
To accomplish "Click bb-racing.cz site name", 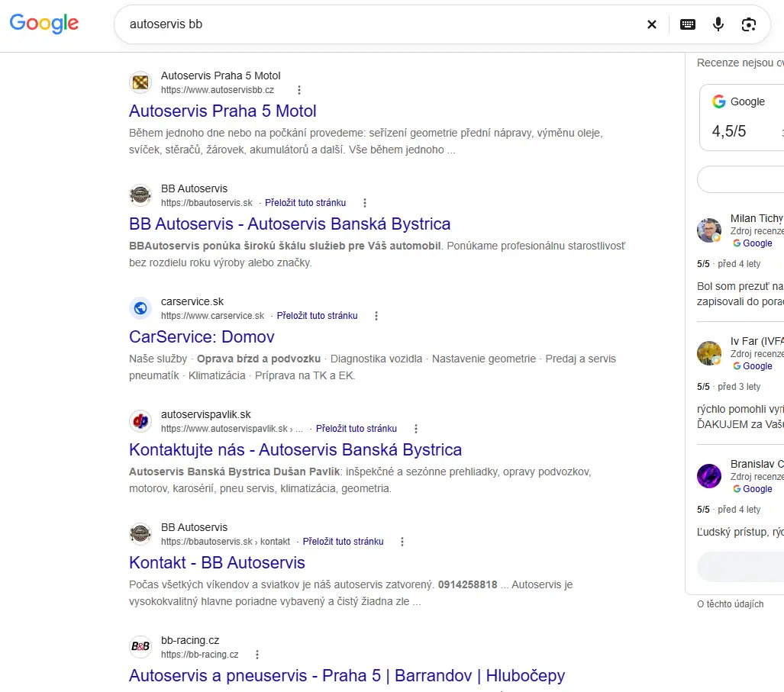I will (190, 641).
